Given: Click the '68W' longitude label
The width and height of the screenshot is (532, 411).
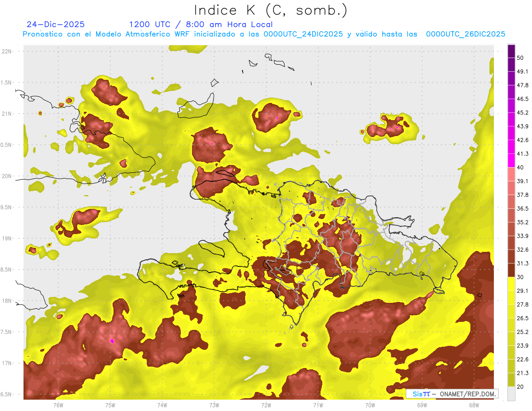Looking at the screenshot, I should pos(474,405).
